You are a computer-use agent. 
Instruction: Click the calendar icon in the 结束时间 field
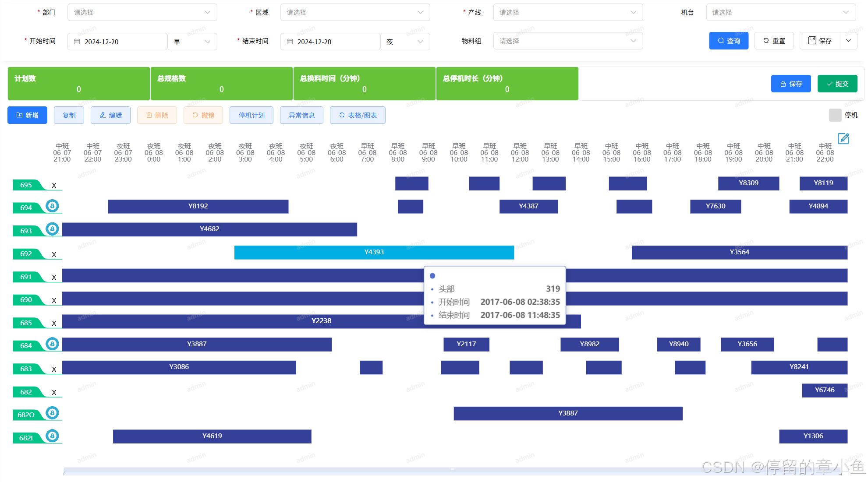click(x=290, y=41)
